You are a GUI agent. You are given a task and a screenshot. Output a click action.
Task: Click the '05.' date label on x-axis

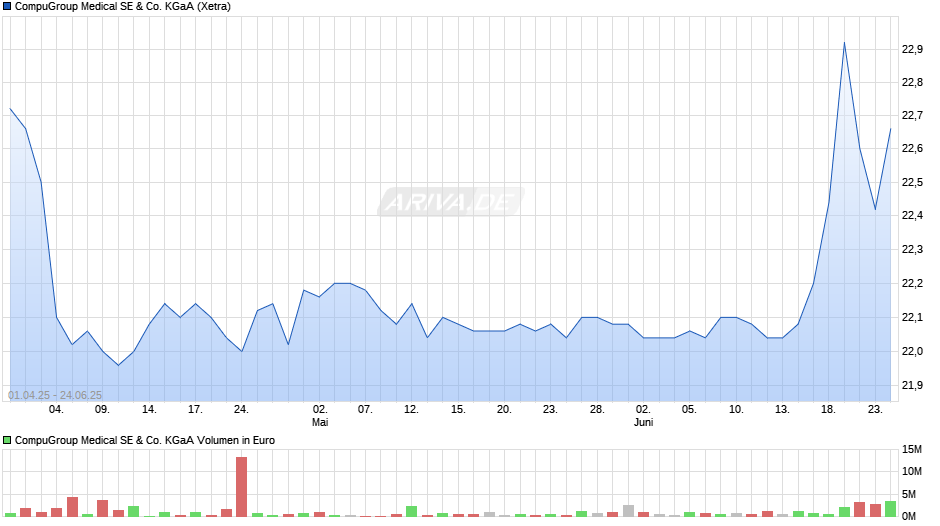point(689,410)
